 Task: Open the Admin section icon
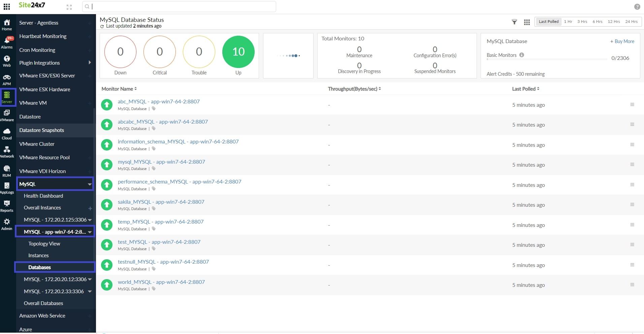tap(7, 223)
